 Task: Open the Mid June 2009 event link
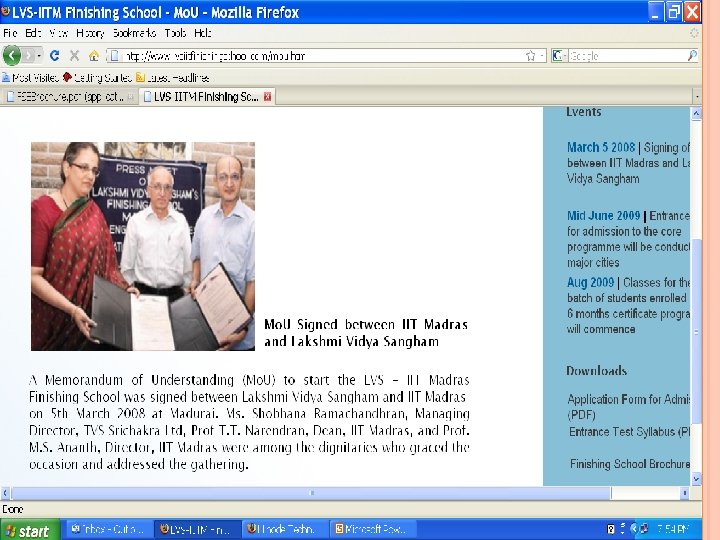603,215
